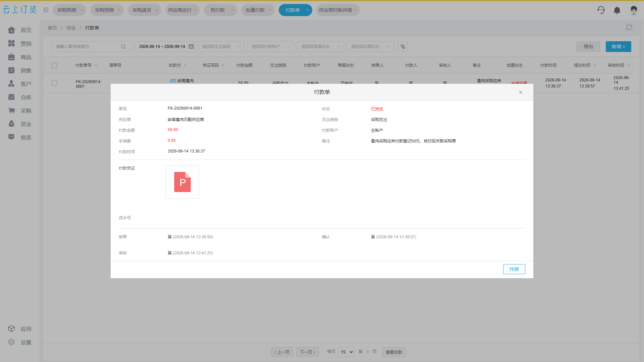Click the 查看总数 button

(x=394, y=352)
